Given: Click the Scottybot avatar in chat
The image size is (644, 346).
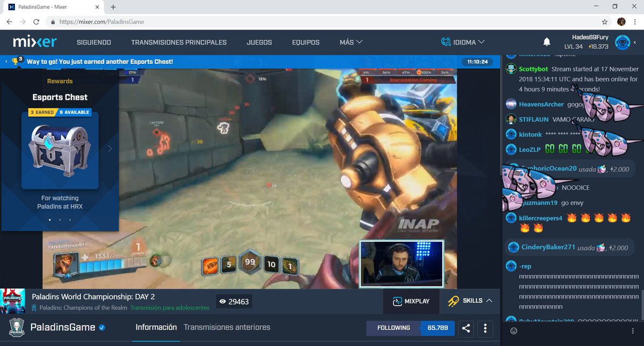Looking at the screenshot, I should (511, 69).
